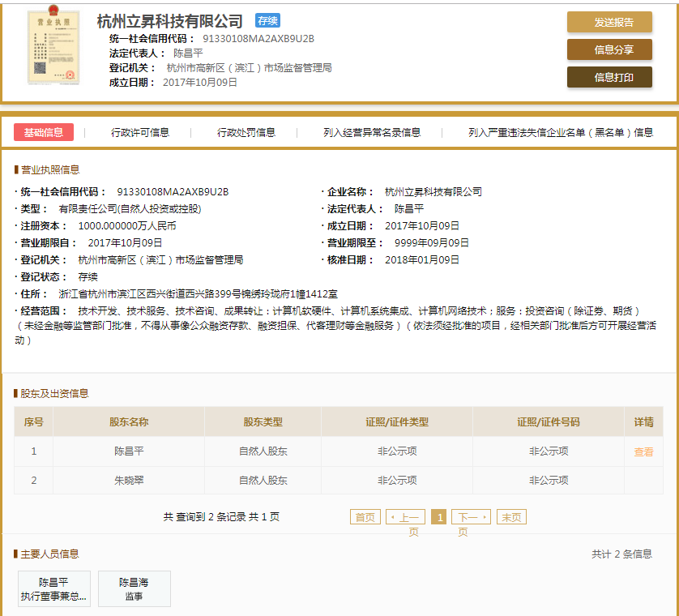The width and height of the screenshot is (679, 616).
Task: Open the 列入经营异常名录信息 tab
Action: pos(374,131)
